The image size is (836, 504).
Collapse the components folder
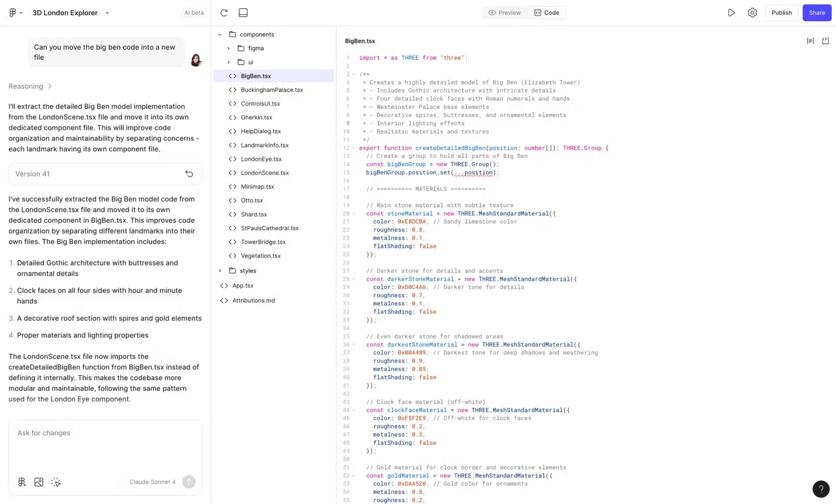[x=219, y=34]
